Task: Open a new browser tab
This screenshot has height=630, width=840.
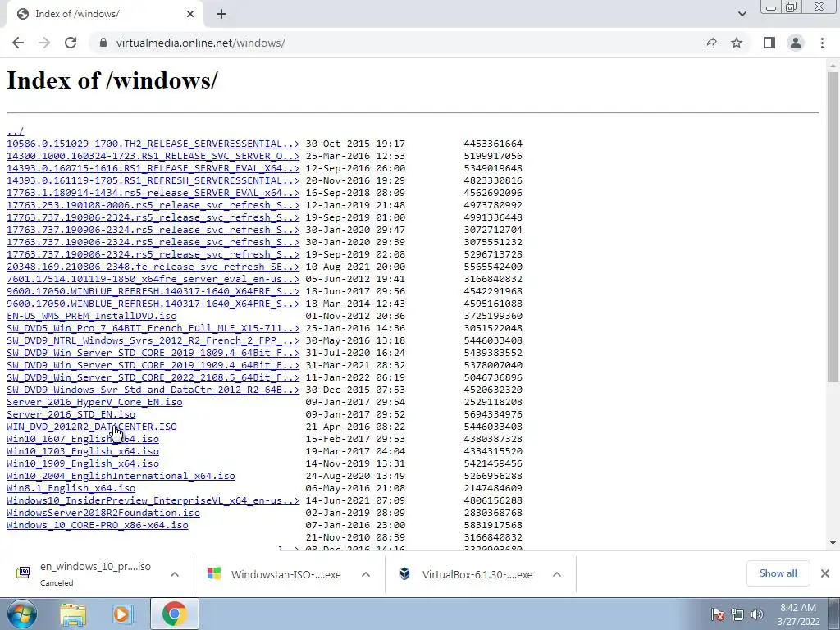Action: [221, 15]
